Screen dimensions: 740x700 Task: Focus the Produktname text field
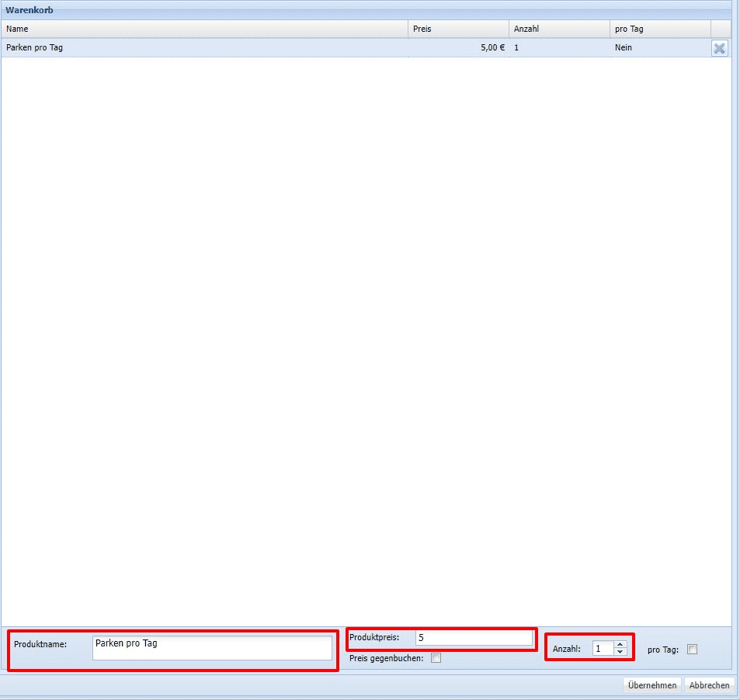211,648
